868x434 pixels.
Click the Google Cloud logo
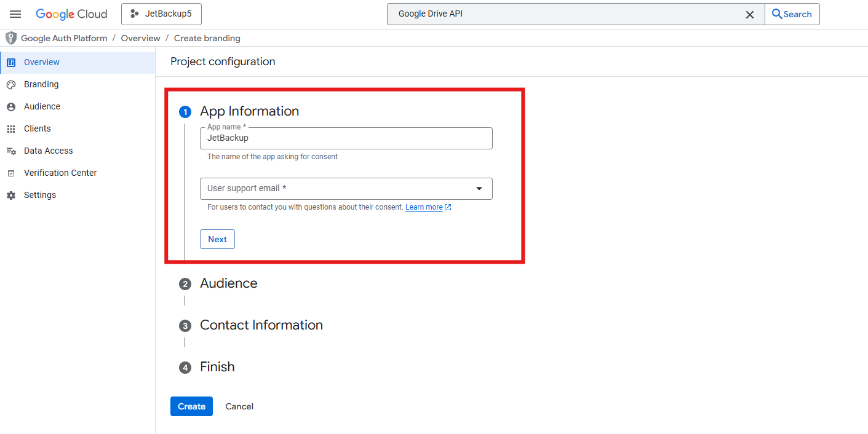point(71,14)
